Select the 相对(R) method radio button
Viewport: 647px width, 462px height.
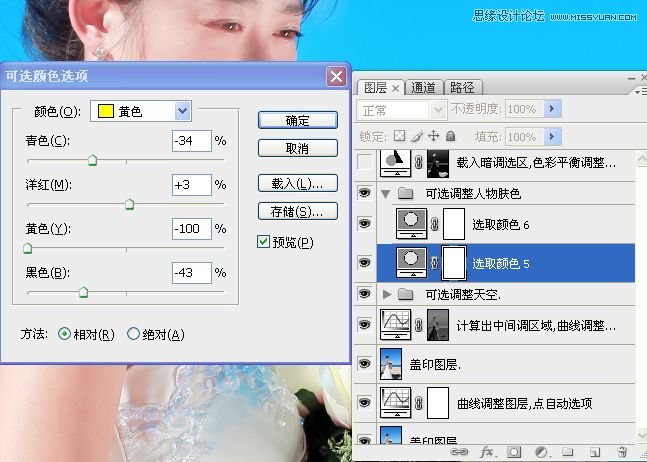64,333
